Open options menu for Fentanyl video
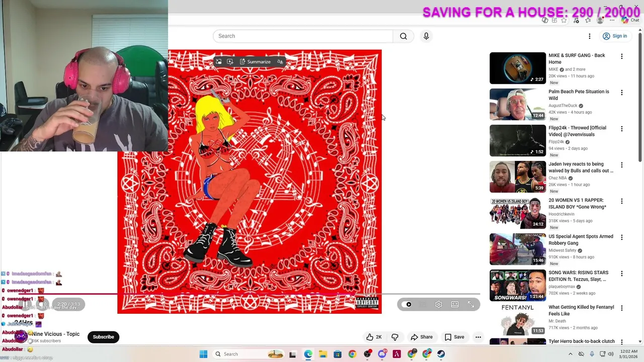 click(x=622, y=308)
